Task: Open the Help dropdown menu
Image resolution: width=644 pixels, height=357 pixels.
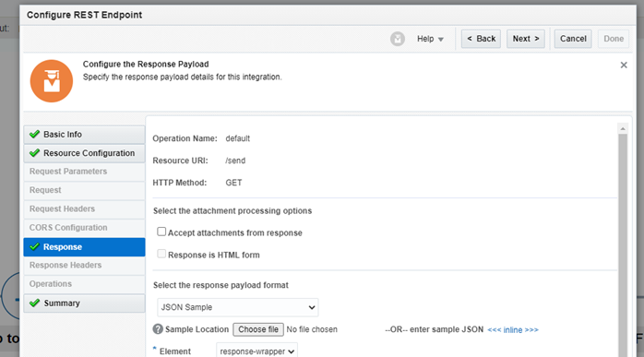Action: (430, 39)
